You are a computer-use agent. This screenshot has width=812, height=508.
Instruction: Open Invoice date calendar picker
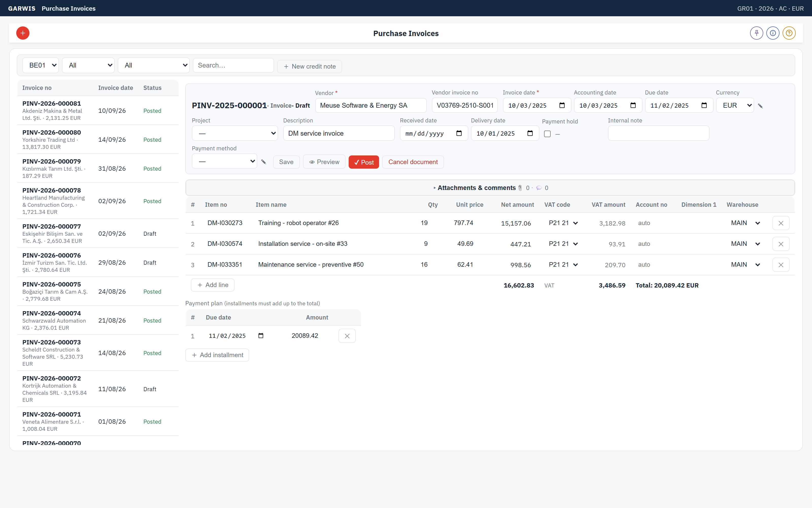click(x=562, y=105)
